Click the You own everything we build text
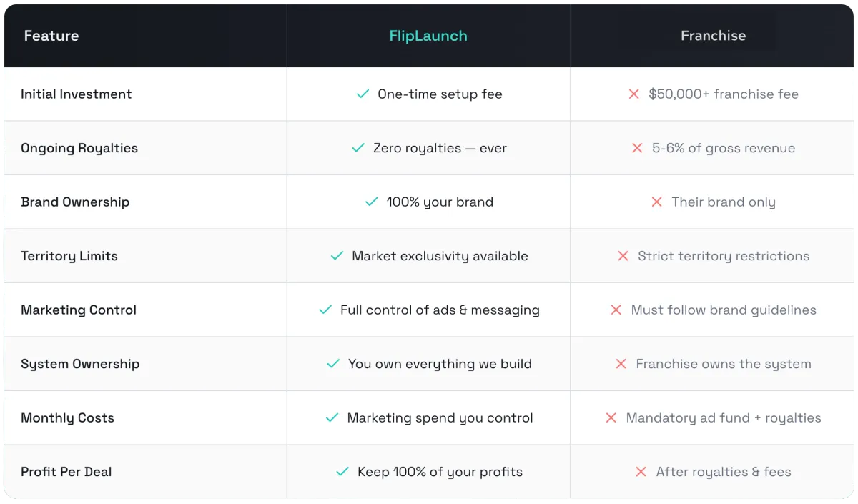 pos(440,364)
